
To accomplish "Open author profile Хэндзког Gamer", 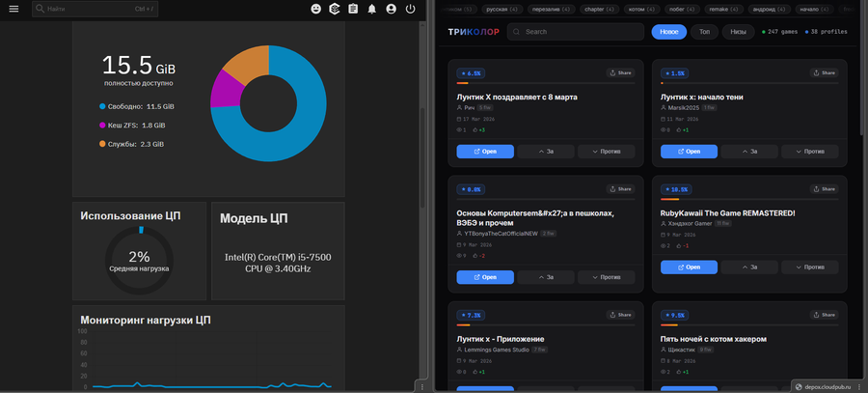I will click(x=690, y=223).
